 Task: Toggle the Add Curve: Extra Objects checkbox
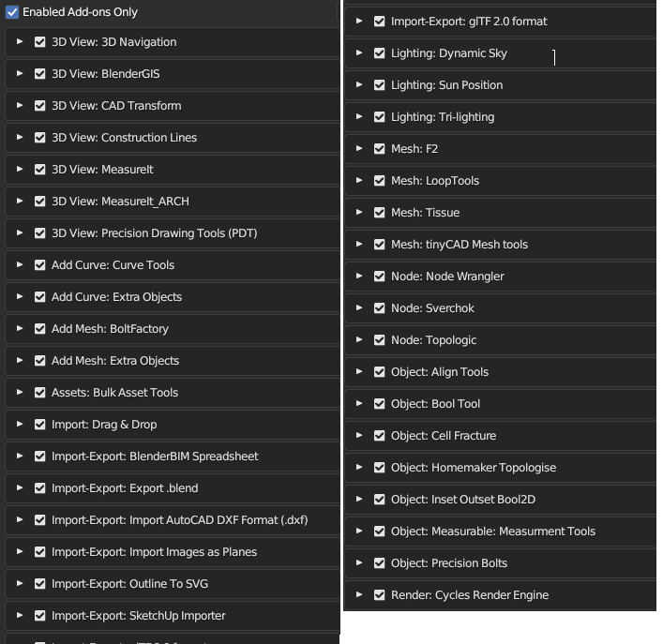[39, 297]
